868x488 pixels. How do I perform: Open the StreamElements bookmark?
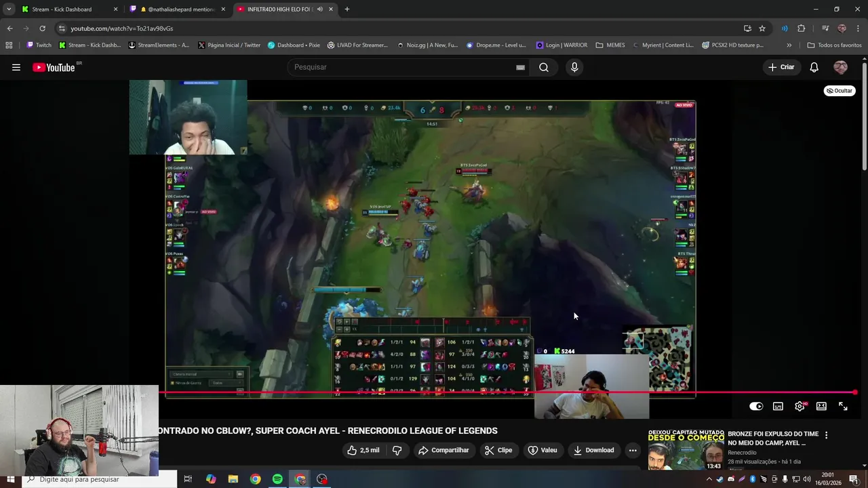[159, 45]
